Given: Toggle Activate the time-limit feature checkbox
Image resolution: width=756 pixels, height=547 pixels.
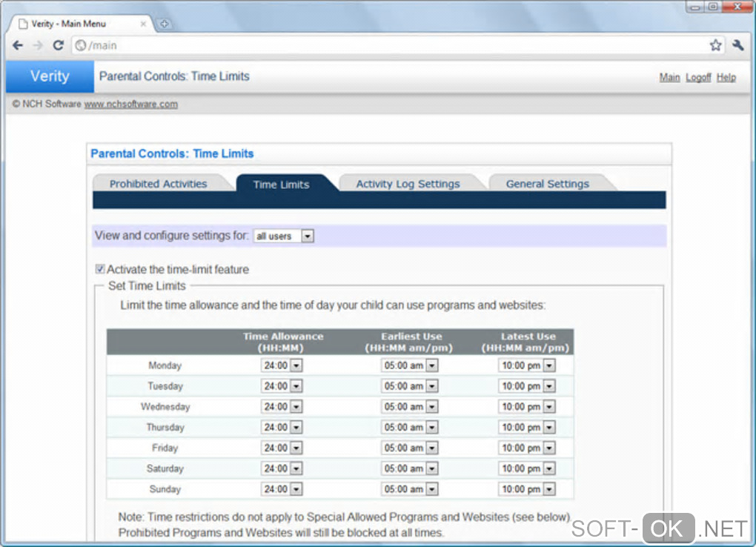Looking at the screenshot, I should [x=100, y=269].
